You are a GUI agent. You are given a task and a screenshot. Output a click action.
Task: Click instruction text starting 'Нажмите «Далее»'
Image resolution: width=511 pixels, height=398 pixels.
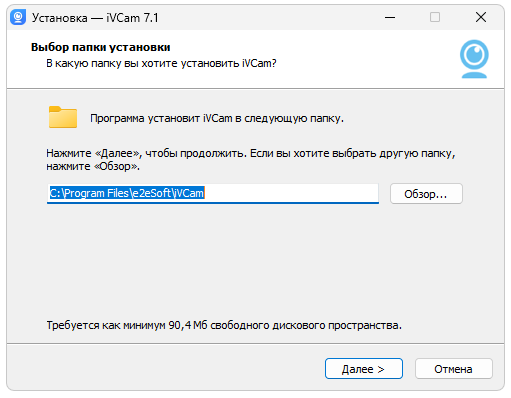[x=251, y=160]
